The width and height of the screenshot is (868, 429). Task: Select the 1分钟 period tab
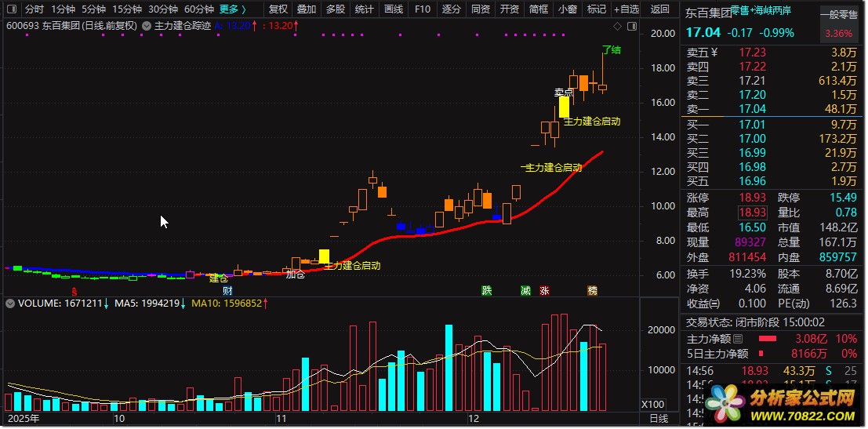click(x=63, y=9)
